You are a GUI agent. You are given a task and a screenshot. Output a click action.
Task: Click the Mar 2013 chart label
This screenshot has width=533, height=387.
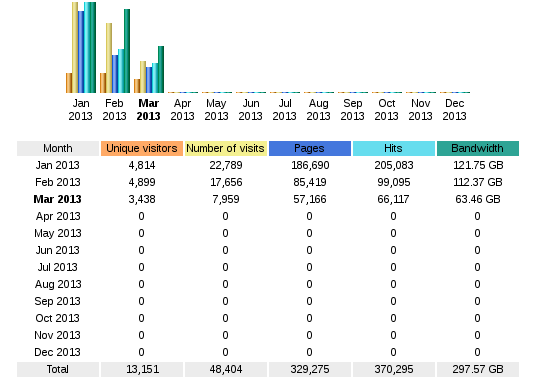149,110
